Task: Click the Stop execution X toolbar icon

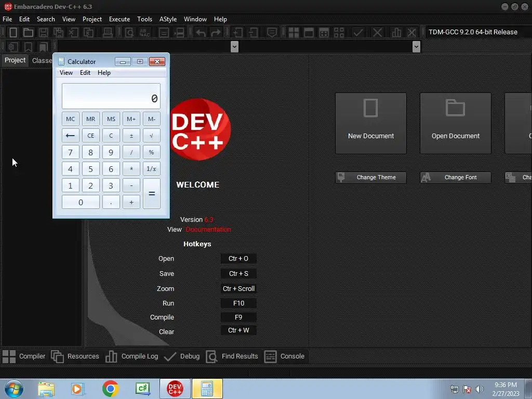Action: tap(377, 33)
